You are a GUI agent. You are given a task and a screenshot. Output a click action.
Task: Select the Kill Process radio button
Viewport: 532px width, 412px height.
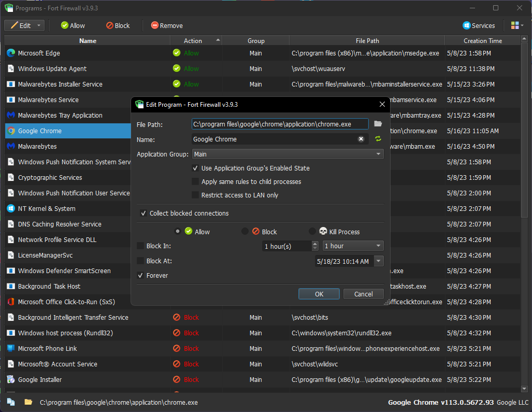pos(312,232)
